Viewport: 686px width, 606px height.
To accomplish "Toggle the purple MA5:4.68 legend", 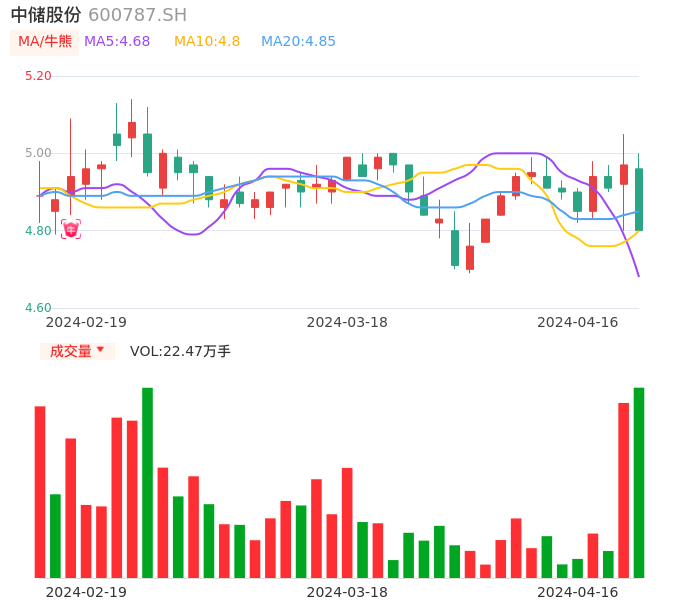I will coord(117,42).
